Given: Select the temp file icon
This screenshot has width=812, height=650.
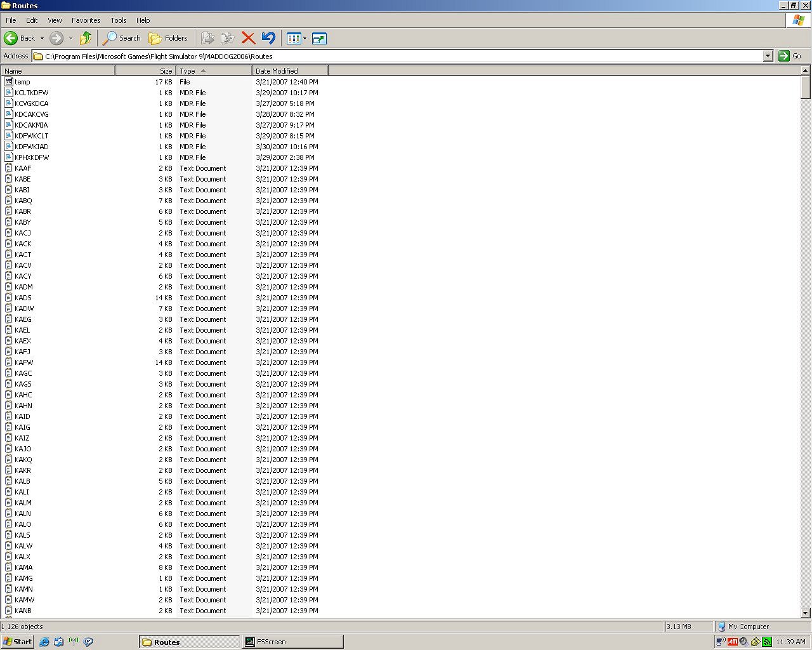Looking at the screenshot, I should click(x=9, y=82).
